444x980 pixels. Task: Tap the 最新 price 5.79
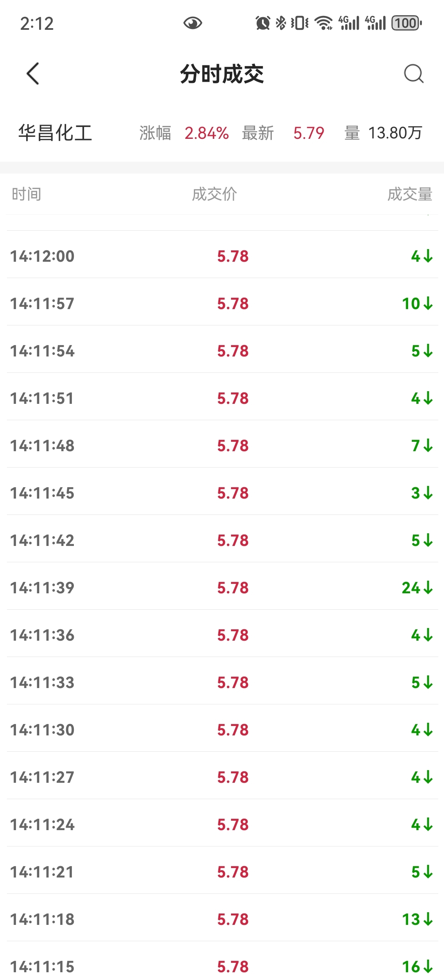[309, 133]
